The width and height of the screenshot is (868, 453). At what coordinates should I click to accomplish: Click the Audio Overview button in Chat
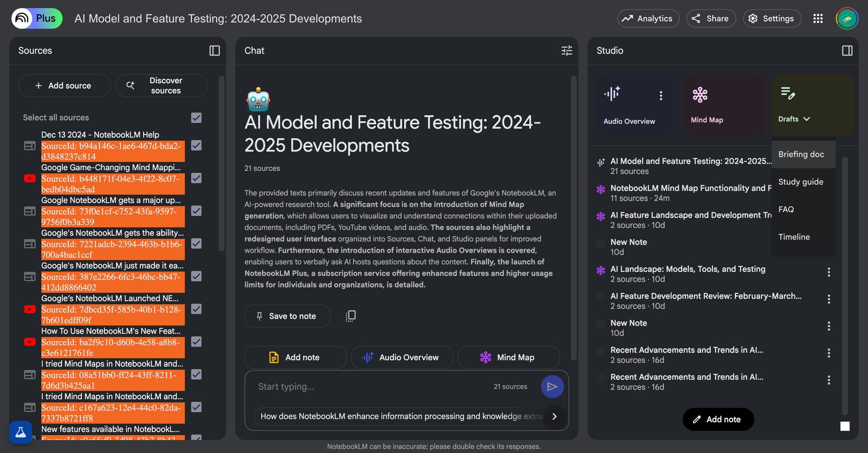click(x=402, y=358)
